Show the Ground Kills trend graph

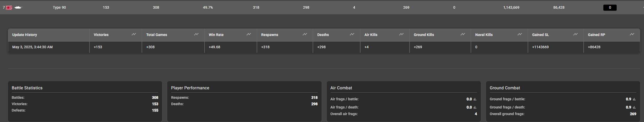463,34
